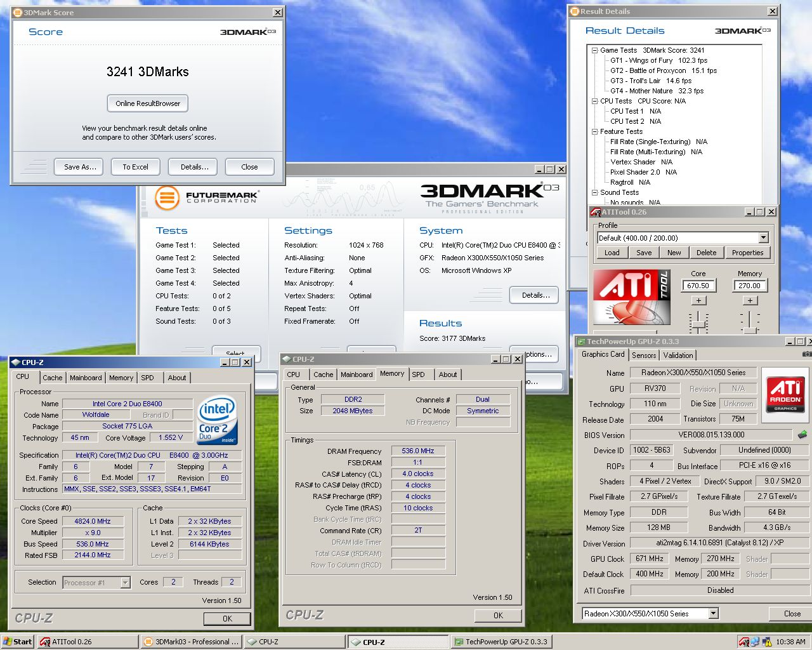Click the Delete profile button in ATITool
This screenshot has height=650, width=812.
706,253
